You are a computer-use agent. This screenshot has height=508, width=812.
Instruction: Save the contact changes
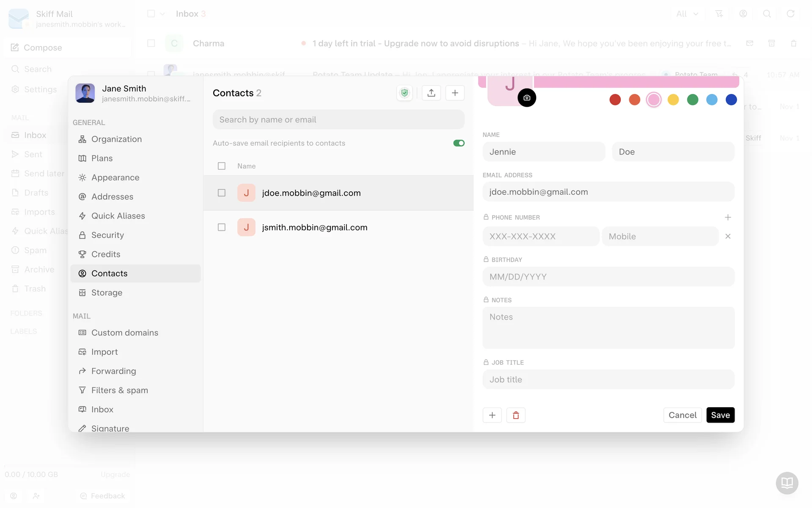(x=720, y=415)
